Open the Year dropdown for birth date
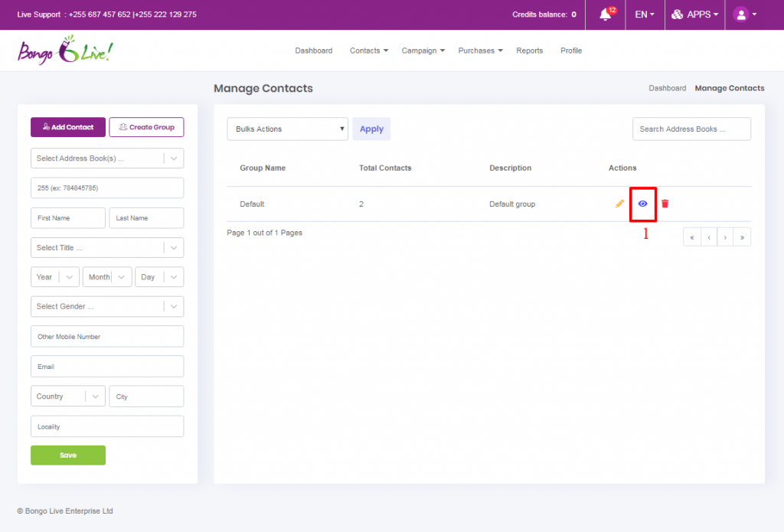 pos(54,276)
